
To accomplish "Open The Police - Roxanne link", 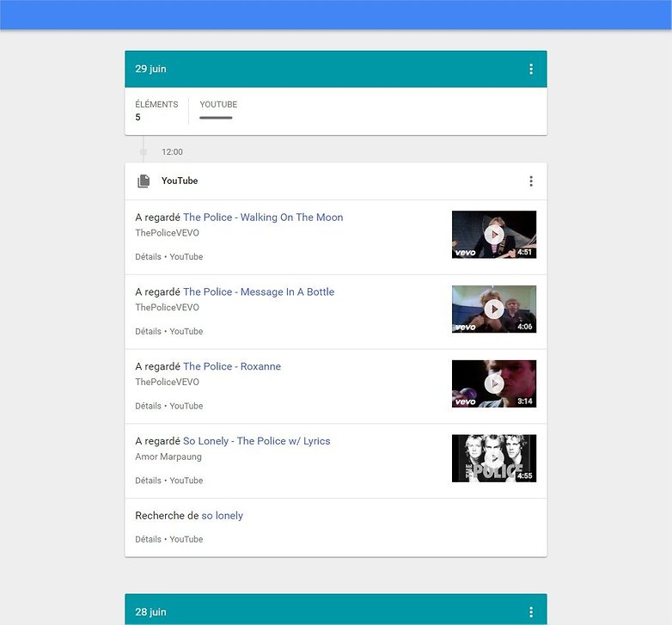I will [x=232, y=366].
